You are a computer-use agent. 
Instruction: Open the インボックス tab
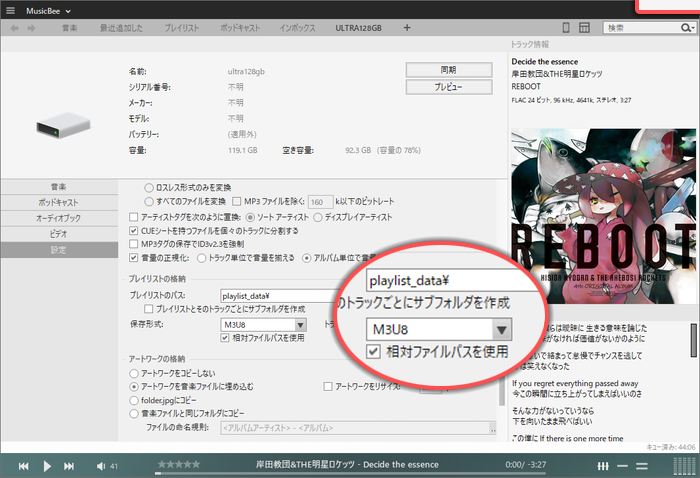click(297, 28)
